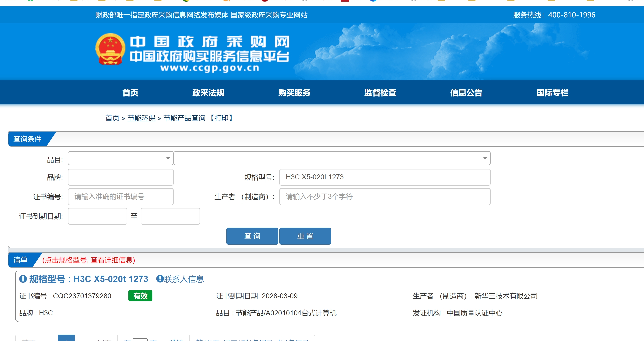Screen dimensions: 644x341
Task: Click the 生产者（制造商） input field
Action: point(385,197)
